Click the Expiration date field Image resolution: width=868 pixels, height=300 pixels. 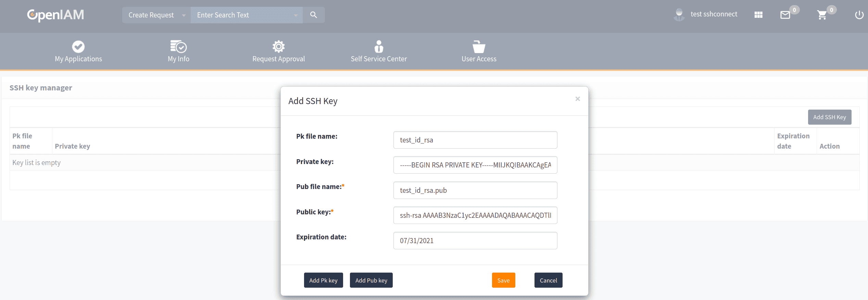coord(475,241)
